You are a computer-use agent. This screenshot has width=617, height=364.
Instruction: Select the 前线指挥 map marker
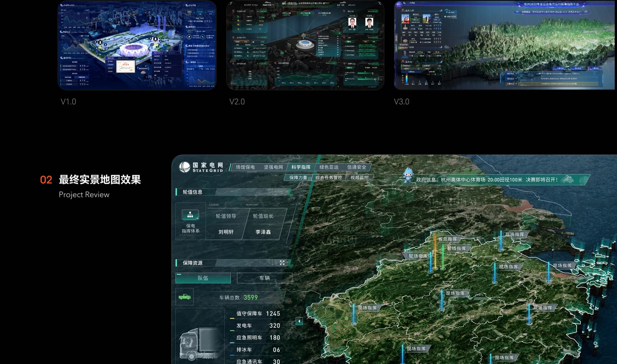coord(456,248)
